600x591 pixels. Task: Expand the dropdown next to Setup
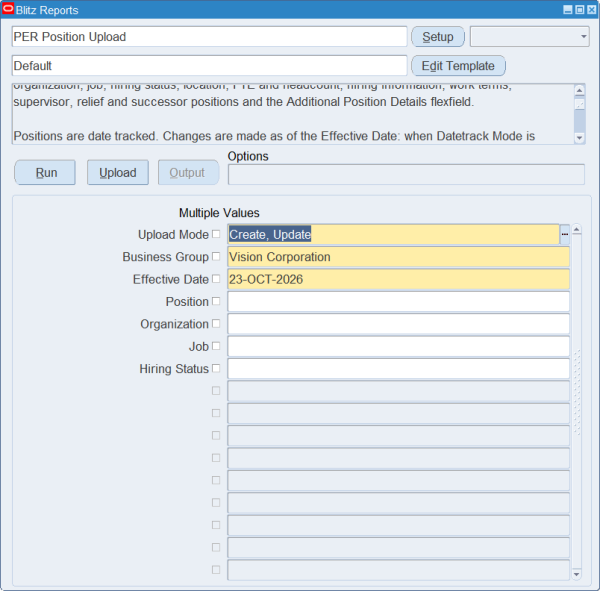point(530,37)
